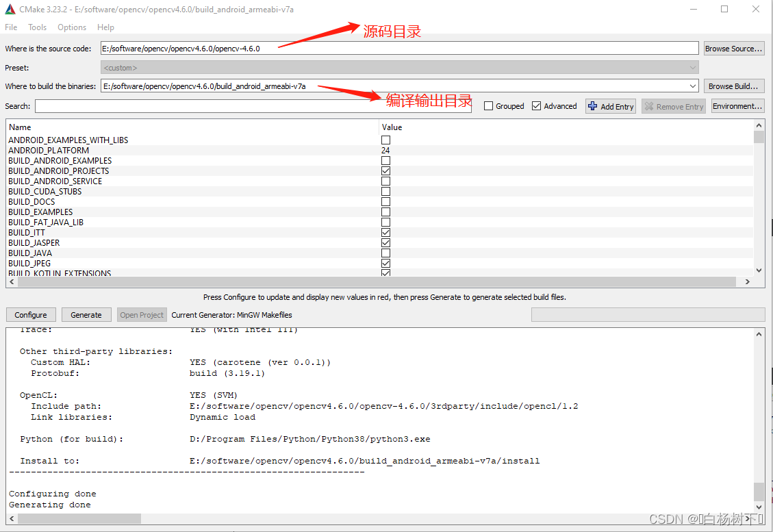773x532 pixels.
Task: Enable BUILD_DOCS checkbox
Action: tap(385, 202)
